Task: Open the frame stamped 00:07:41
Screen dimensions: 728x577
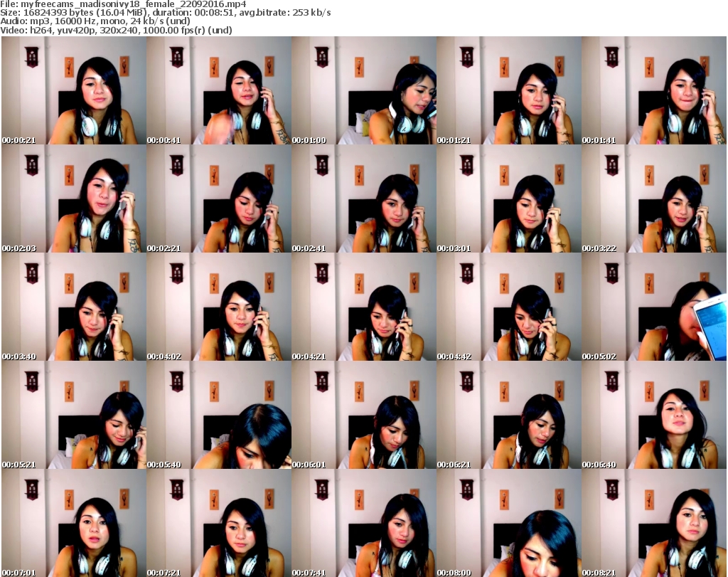Action: tap(364, 523)
